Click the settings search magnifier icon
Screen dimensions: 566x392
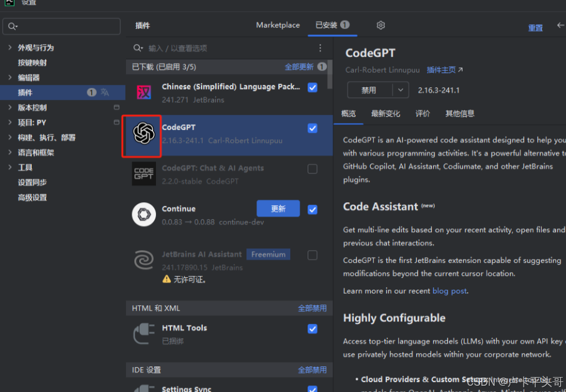[x=12, y=26]
